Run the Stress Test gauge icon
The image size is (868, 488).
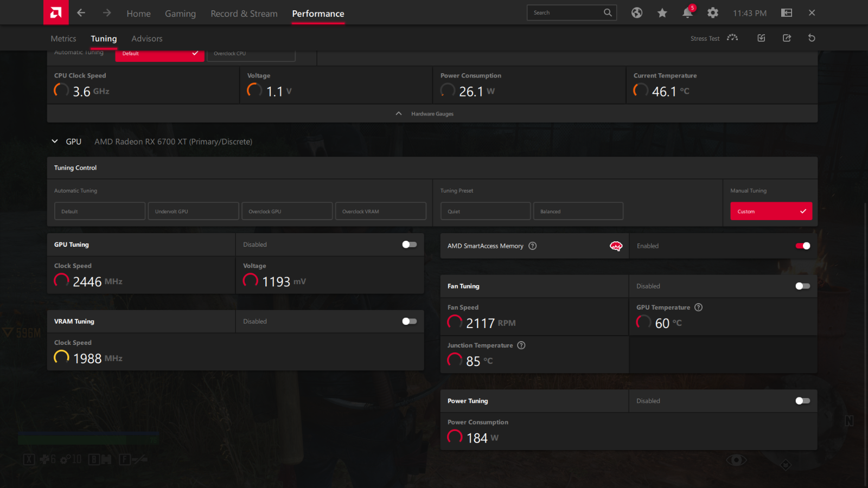click(732, 38)
